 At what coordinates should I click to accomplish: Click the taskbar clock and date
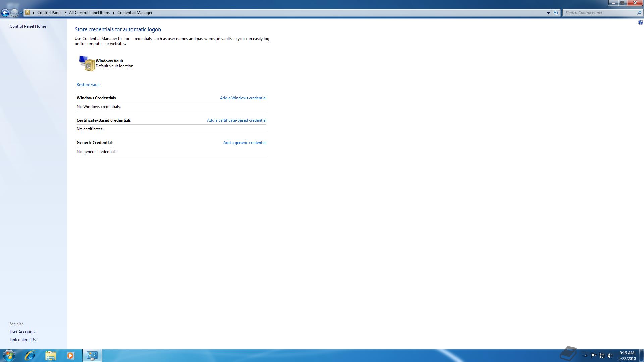click(x=627, y=356)
